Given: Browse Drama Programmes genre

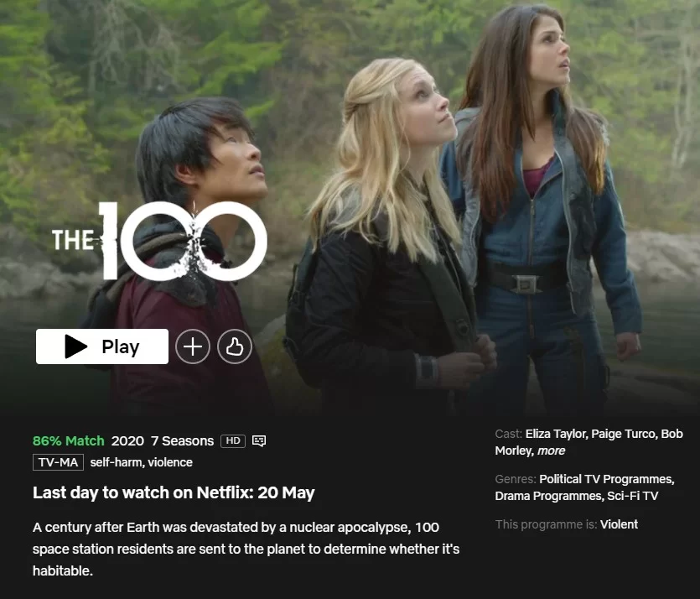Looking at the screenshot, I should pos(548,497).
